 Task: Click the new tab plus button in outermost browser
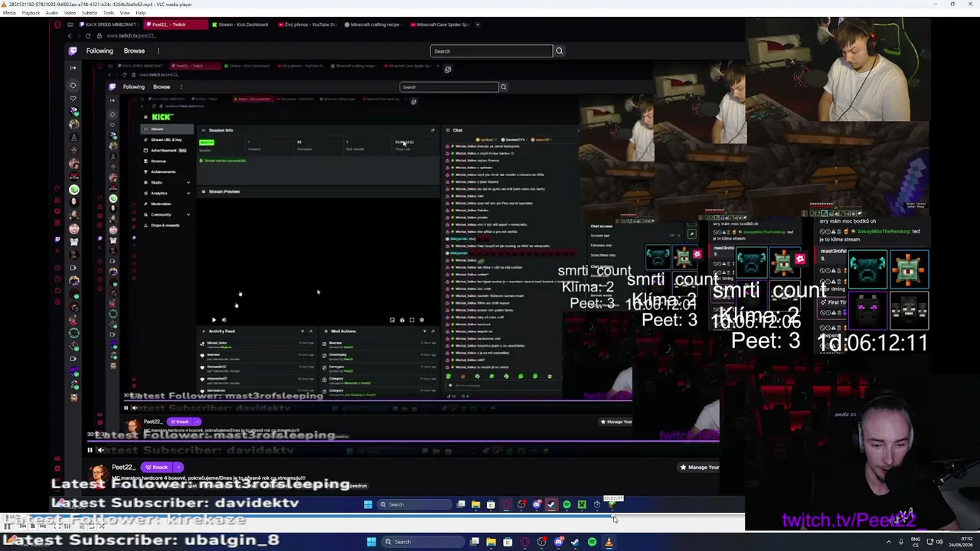[x=478, y=24]
